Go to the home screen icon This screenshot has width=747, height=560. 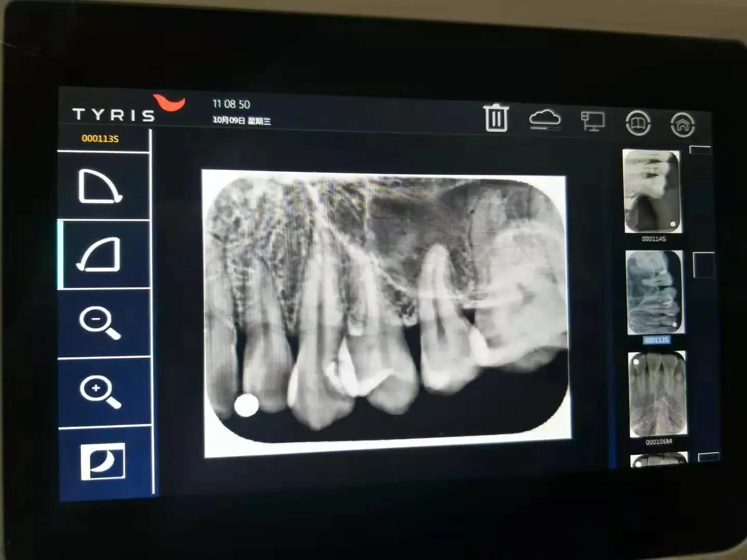(x=683, y=125)
